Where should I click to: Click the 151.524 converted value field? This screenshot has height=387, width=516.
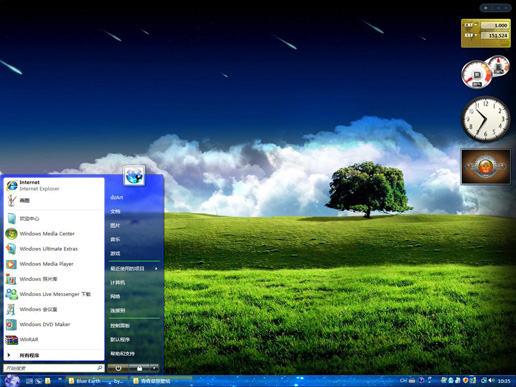click(495, 35)
